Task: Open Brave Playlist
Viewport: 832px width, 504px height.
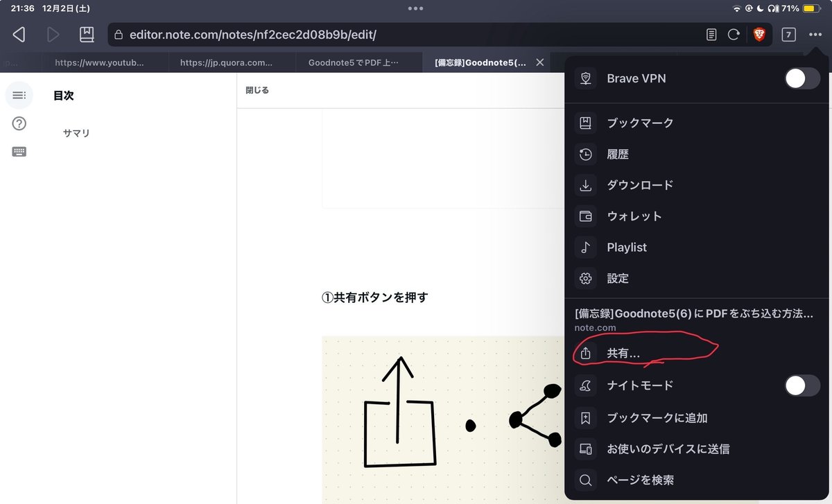Action: (x=626, y=247)
